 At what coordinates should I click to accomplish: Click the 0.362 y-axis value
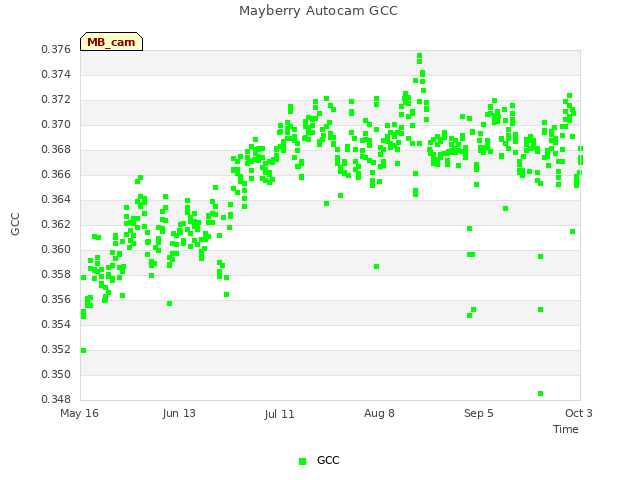[x=56, y=224]
